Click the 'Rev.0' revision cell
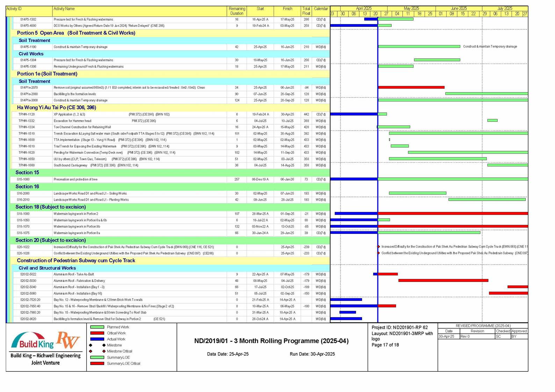555x392 pixels. coord(477,336)
